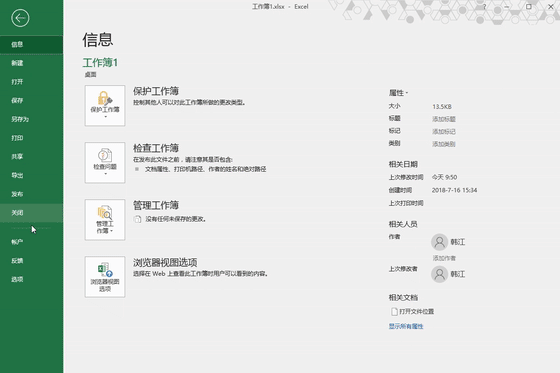Click the text 没有任何未保存的更改。

coord(175,219)
